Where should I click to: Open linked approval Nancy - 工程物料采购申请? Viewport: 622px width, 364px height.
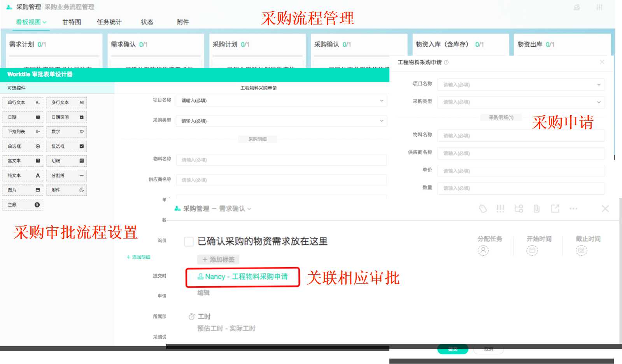tap(243, 277)
